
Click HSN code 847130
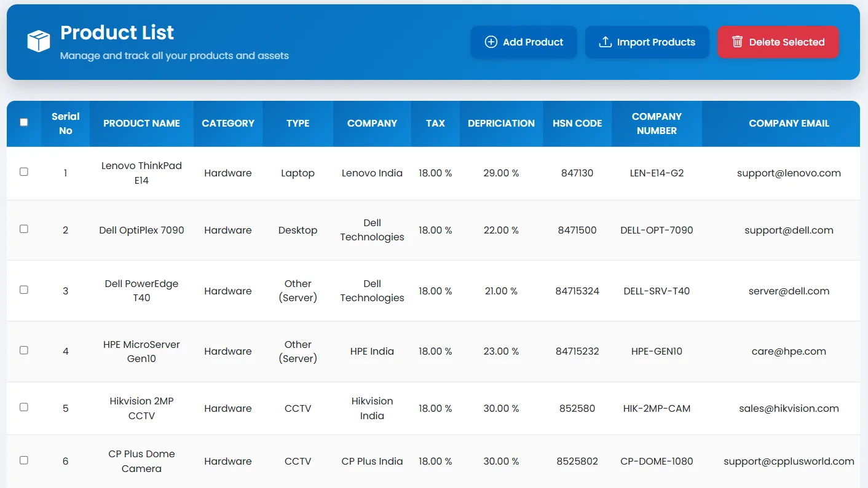tap(577, 173)
